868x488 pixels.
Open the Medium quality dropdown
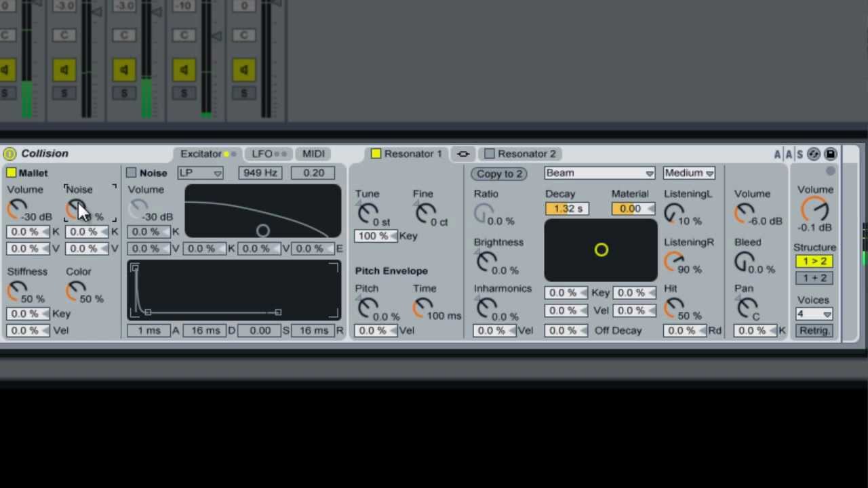(x=689, y=174)
